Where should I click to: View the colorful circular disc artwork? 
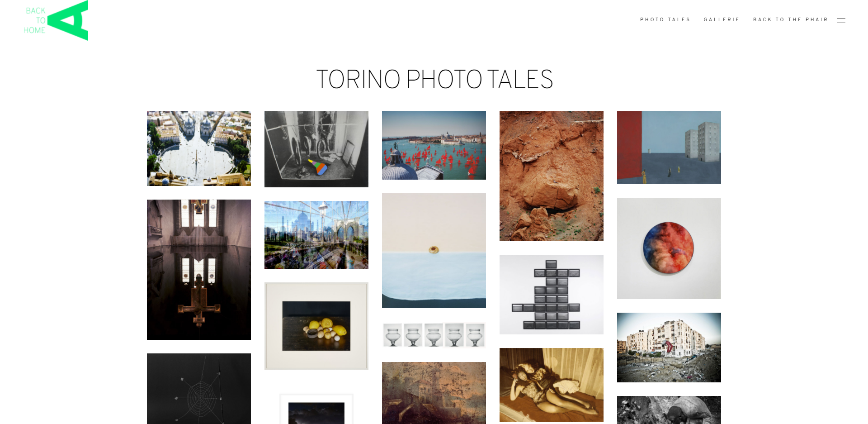669,248
